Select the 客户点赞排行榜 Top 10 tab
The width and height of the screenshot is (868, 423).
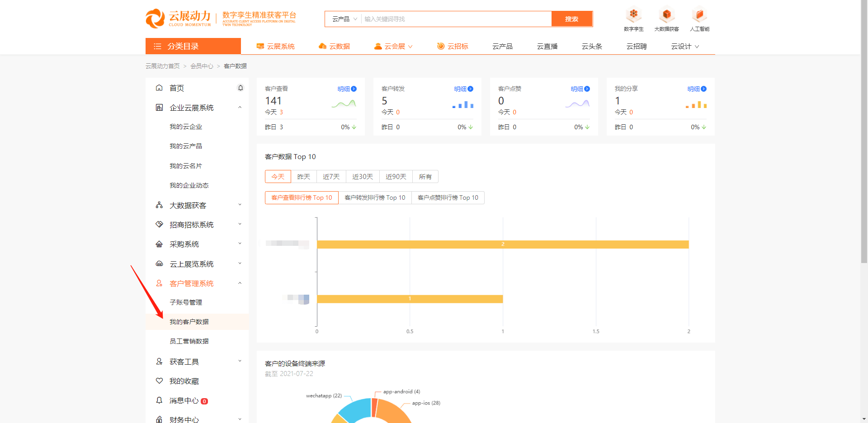448,197
